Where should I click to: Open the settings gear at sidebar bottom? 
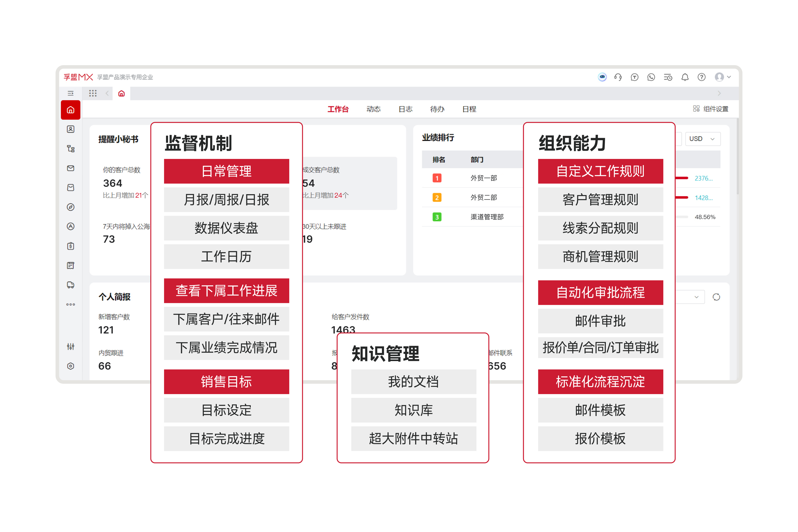pyautogui.click(x=70, y=366)
